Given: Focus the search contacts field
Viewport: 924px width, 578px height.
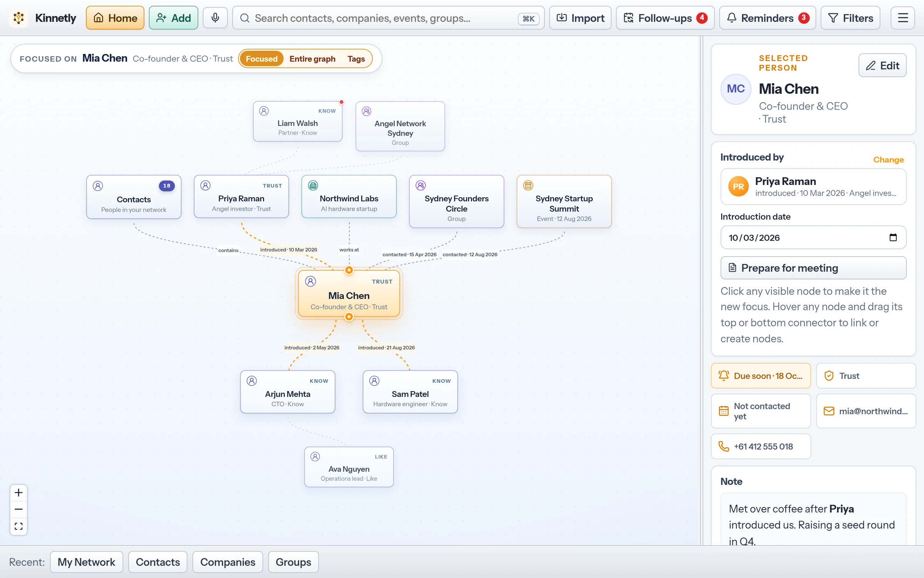Looking at the screenshot, I should click(x=388, y=18).
